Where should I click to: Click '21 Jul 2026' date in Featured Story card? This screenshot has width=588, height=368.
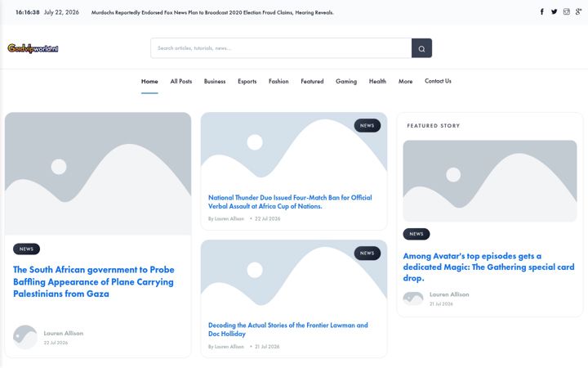coord(441,303)
